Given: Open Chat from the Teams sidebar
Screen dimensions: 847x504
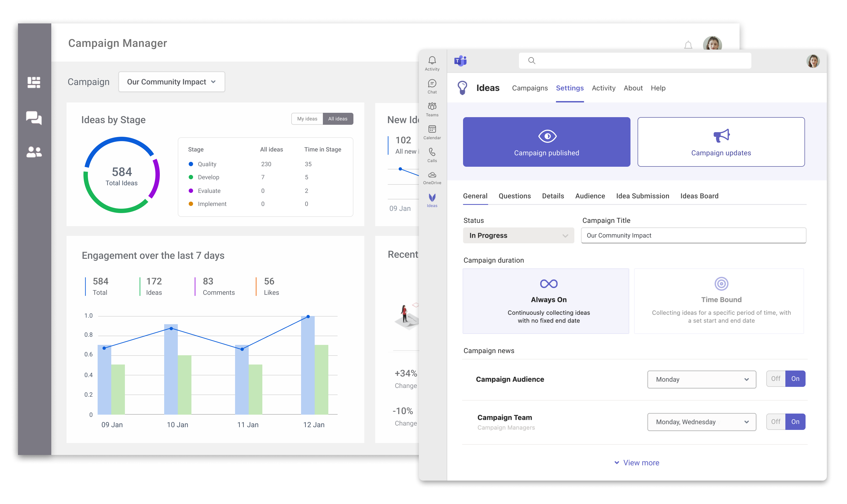Looking at the screenshot, I should (x=432, y=86).
